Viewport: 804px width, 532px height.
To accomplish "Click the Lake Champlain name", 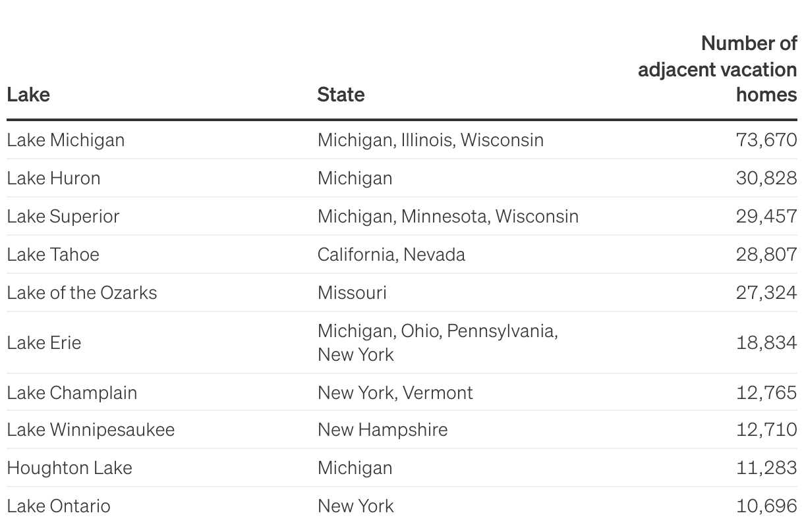I will 72,392.
